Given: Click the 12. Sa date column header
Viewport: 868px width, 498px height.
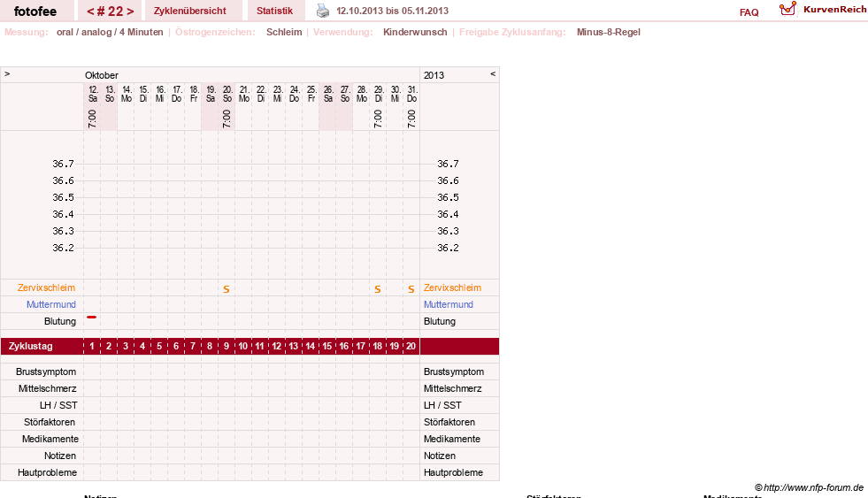Looking at the screenshot, I should tap(93, 94).
